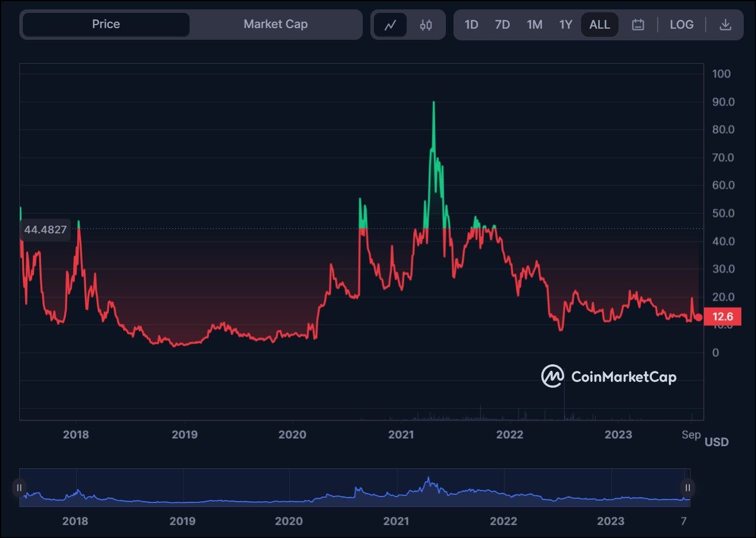The image size is (756, 538).
Task: Download chart data icon
Action: [x=725, y=25]
